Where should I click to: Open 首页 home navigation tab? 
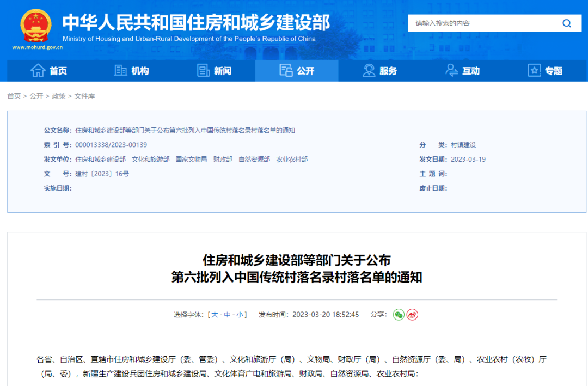tap(49, 71)
